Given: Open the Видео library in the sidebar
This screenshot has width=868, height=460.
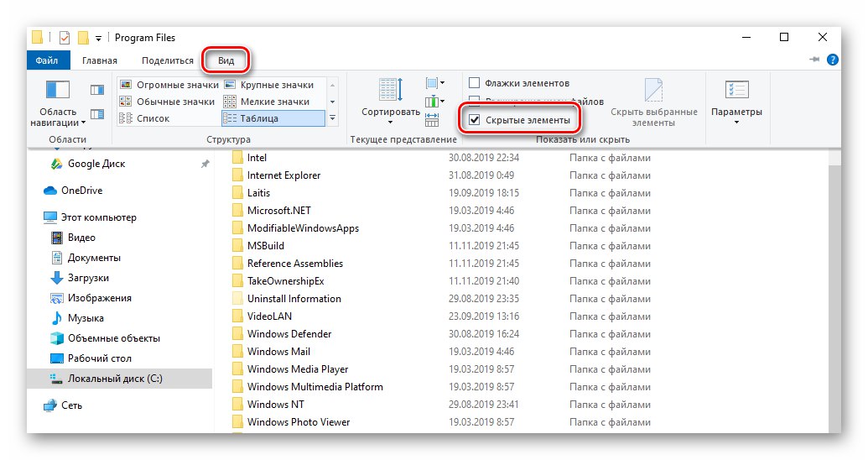Looking at the screenshot, I should click(x=81, y=238).
